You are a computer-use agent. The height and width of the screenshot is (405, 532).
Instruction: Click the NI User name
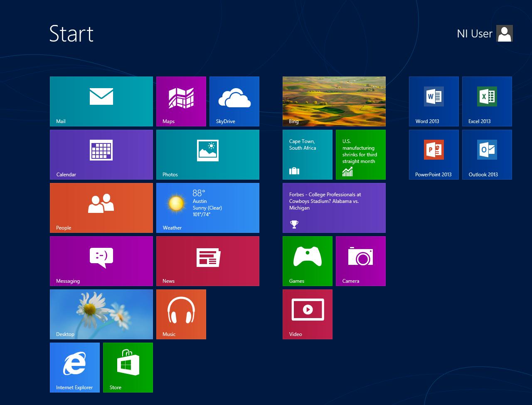click(475, 34)
